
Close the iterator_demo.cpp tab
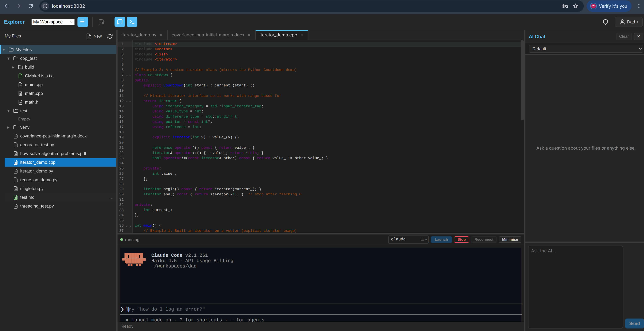(301, 35)
